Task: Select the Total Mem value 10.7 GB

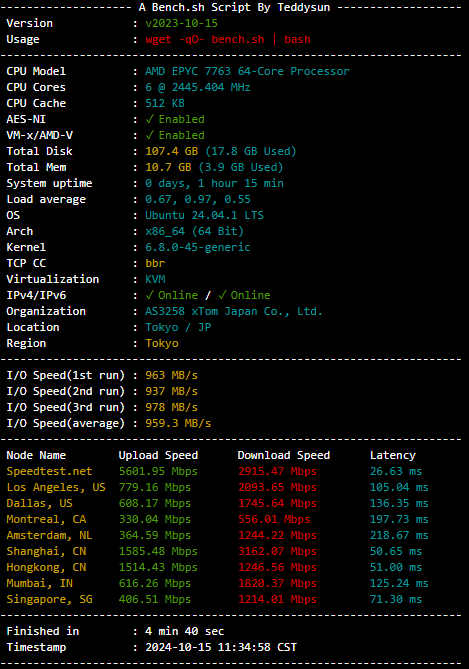Action: pyautogui.click(x=168, y=167)
